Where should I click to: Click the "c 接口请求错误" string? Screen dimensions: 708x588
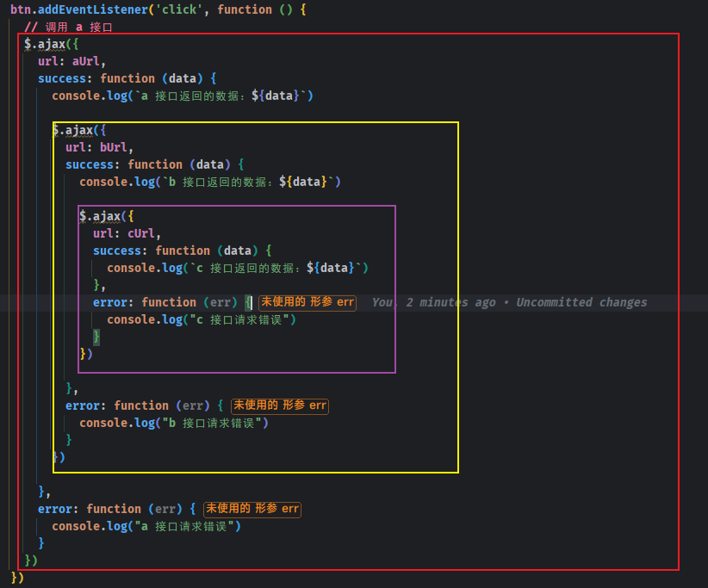point(245,319)
